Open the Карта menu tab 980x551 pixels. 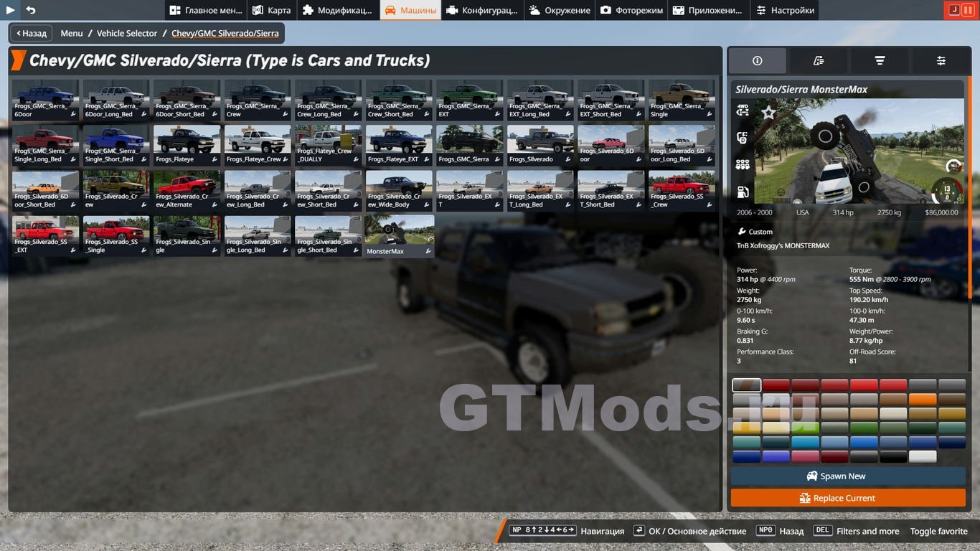(x=271, y=10)
